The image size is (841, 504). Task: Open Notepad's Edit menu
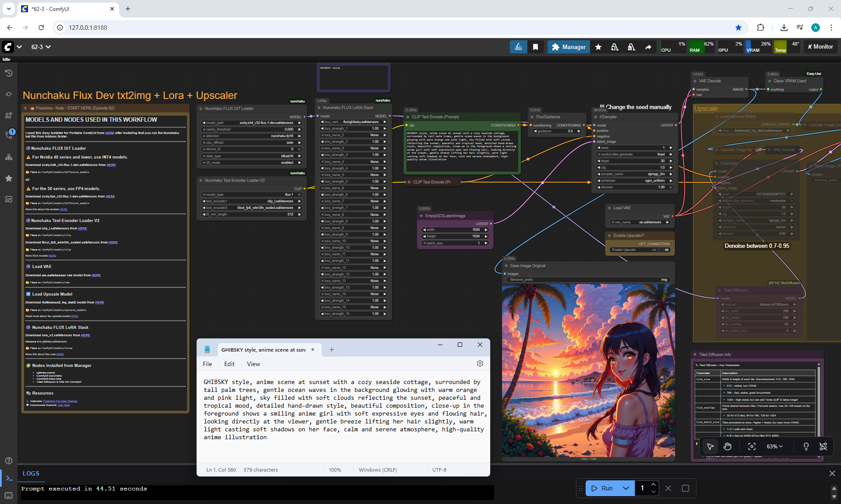229,364
